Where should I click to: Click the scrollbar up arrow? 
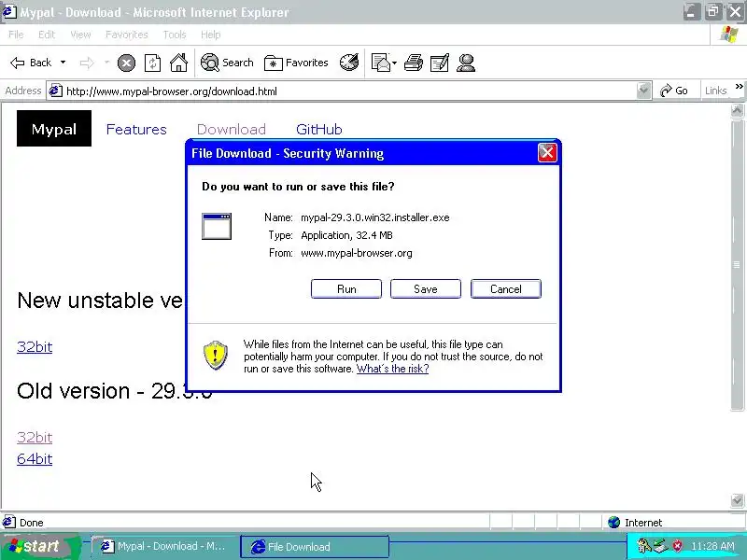(x=737, y=111)
